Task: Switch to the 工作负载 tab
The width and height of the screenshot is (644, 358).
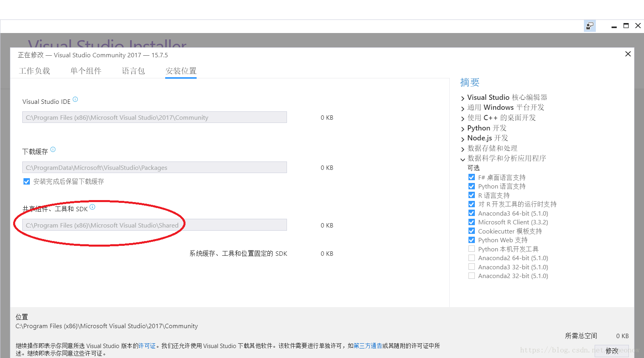Action: (x=35, y=71)
